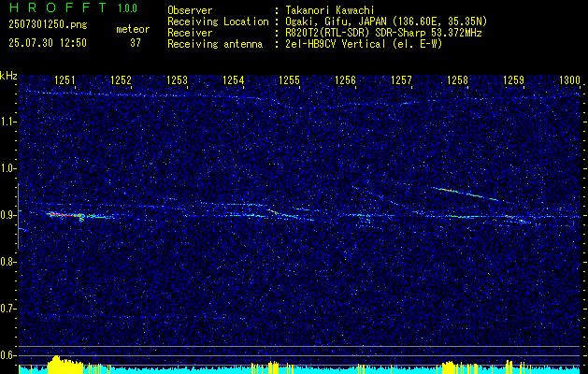Viewport: 588px width, 374px height.
Task: Click the 1252 time marker
Action: [x=122, y=79]
